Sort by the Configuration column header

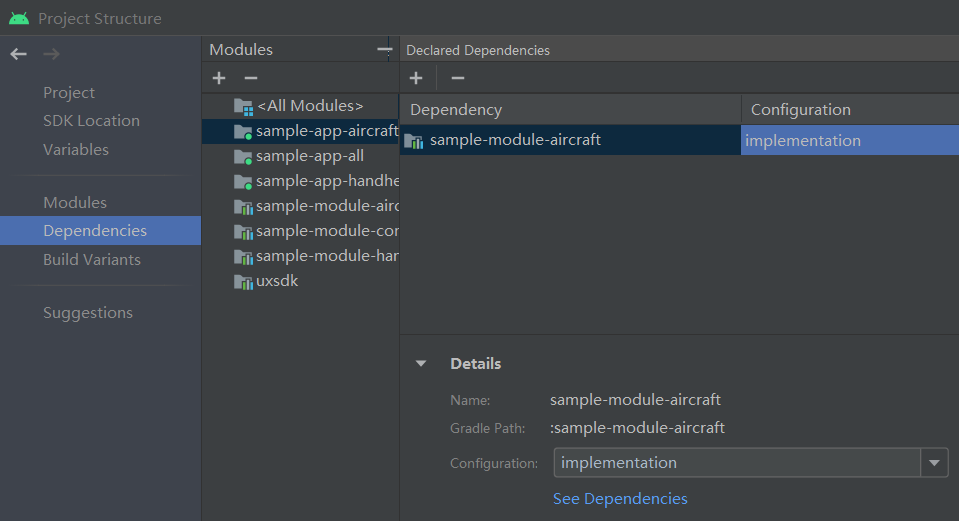(x=801, y=110)
